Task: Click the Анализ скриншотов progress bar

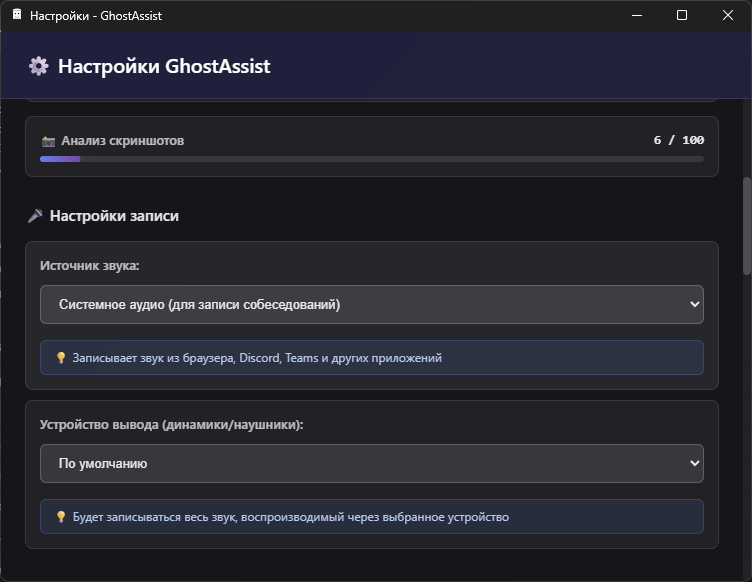Action: (371, 159)
